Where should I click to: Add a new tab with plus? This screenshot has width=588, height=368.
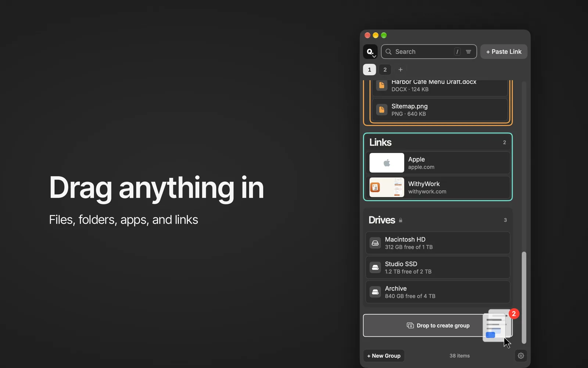(x=401, y=70)
